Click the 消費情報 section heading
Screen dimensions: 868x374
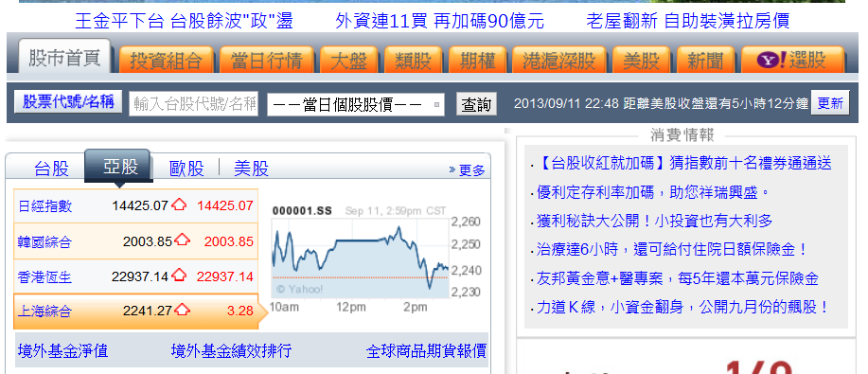coord(682,134)
